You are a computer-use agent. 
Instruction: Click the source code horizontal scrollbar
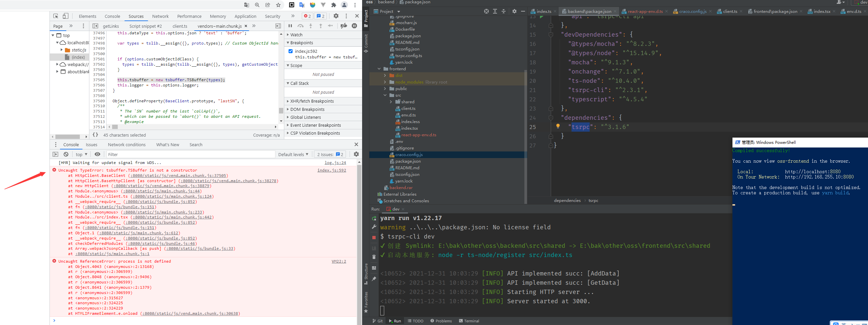192,127
